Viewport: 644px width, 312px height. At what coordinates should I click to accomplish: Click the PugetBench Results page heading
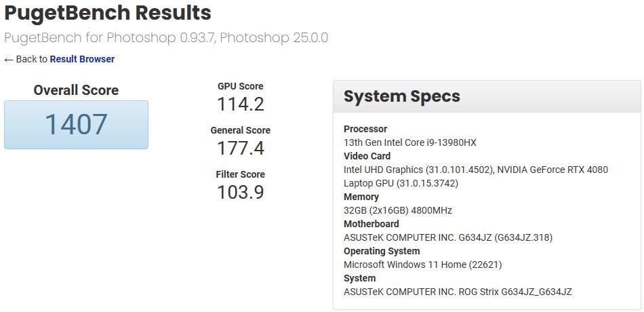coord(108,13)
